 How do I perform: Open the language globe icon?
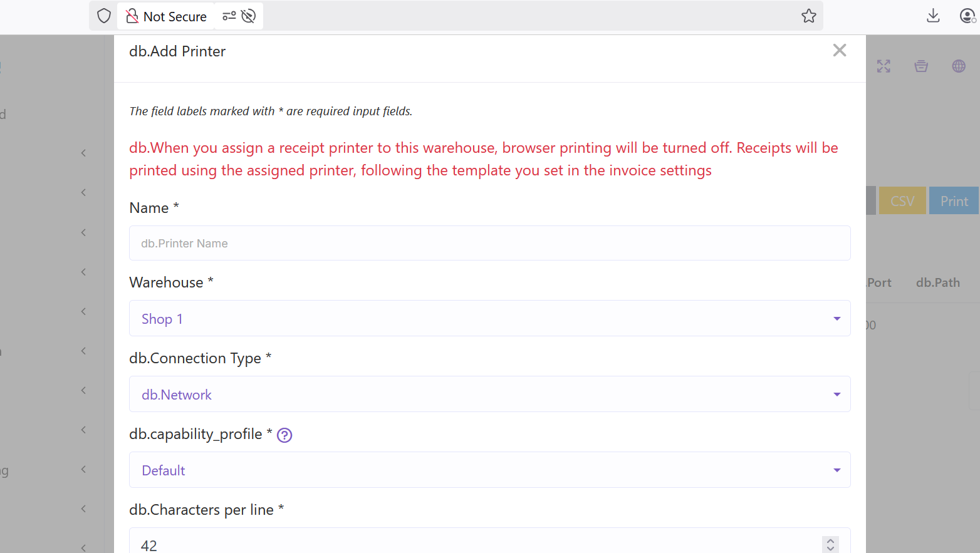959,66
